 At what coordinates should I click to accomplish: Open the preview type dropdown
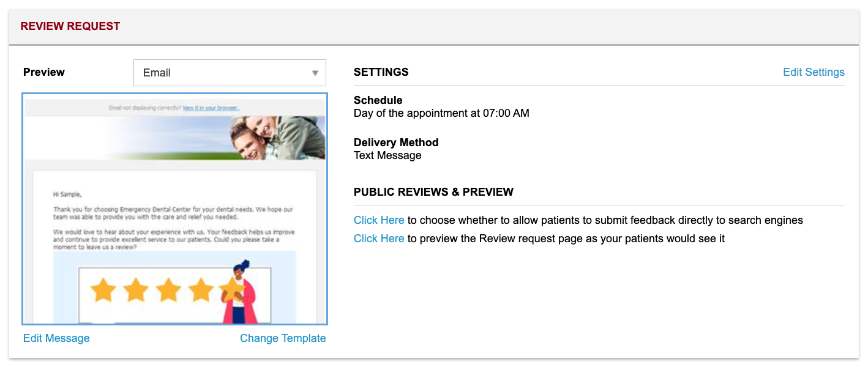pos(230,72)
